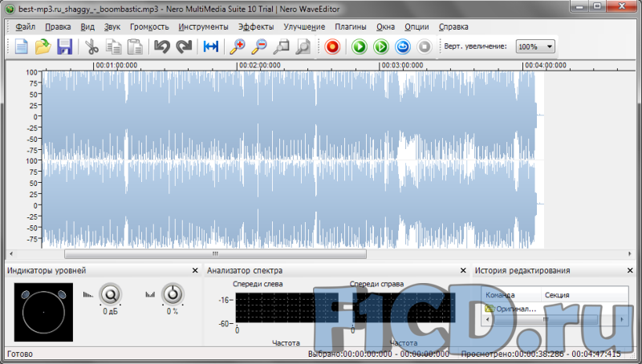Click the Готово status text
The height and width of the screenshot is (364, 642).
[20, 354]
